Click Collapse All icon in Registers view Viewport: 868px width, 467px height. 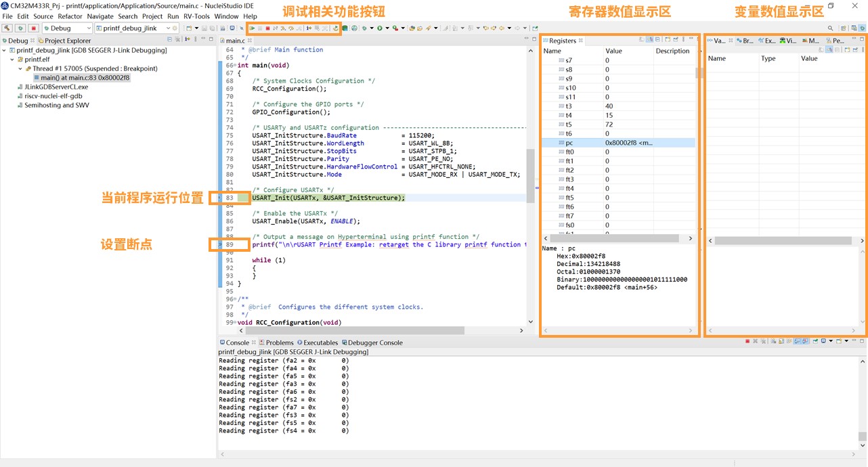(657, 39)
